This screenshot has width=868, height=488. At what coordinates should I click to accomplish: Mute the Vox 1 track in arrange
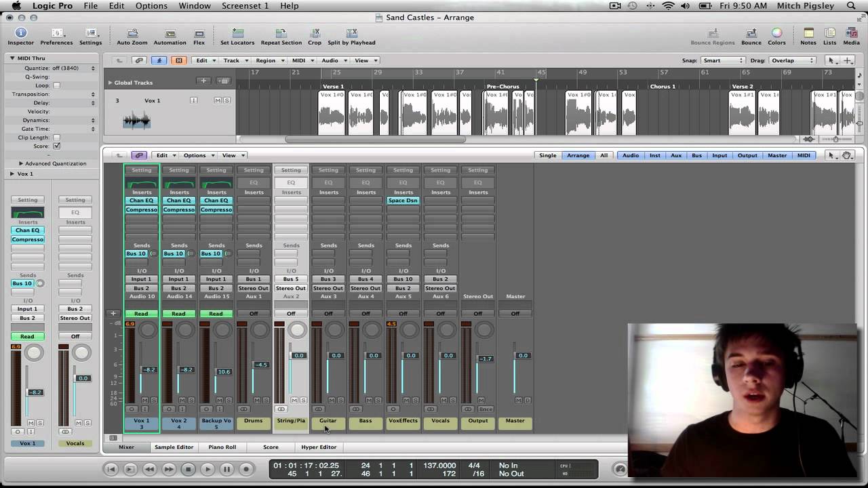click(218, 100)
